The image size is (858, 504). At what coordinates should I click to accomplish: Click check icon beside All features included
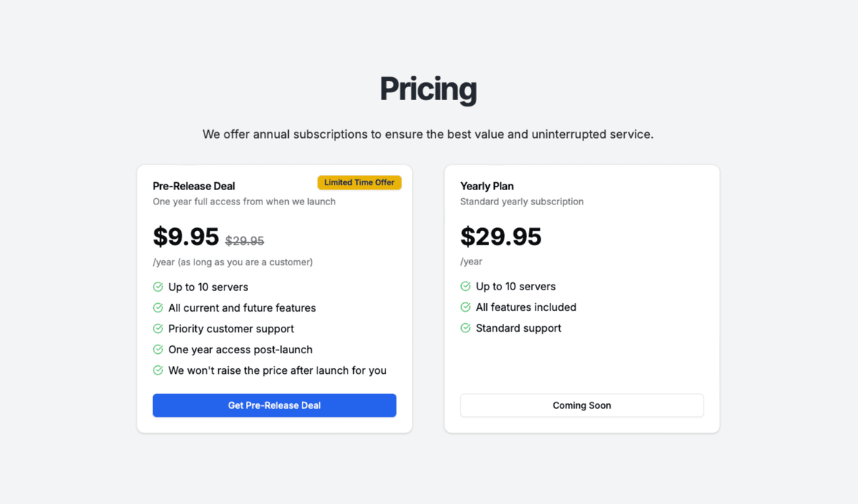465,307
